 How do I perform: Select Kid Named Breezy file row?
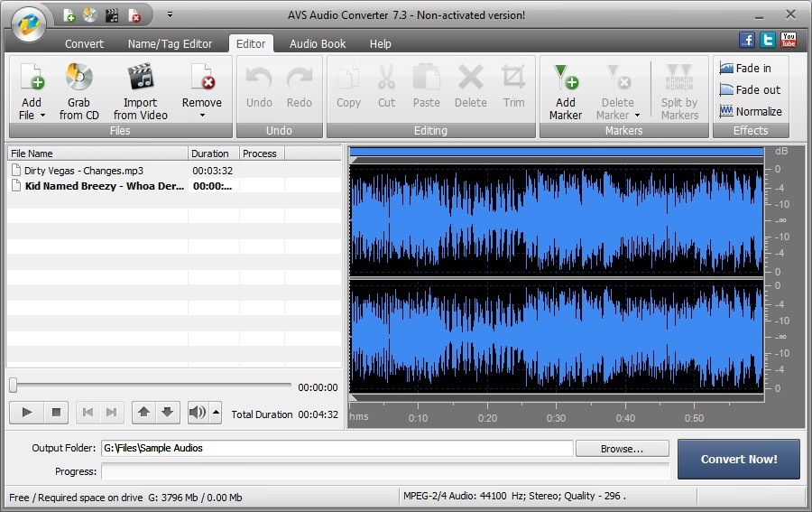pos(174,186)
